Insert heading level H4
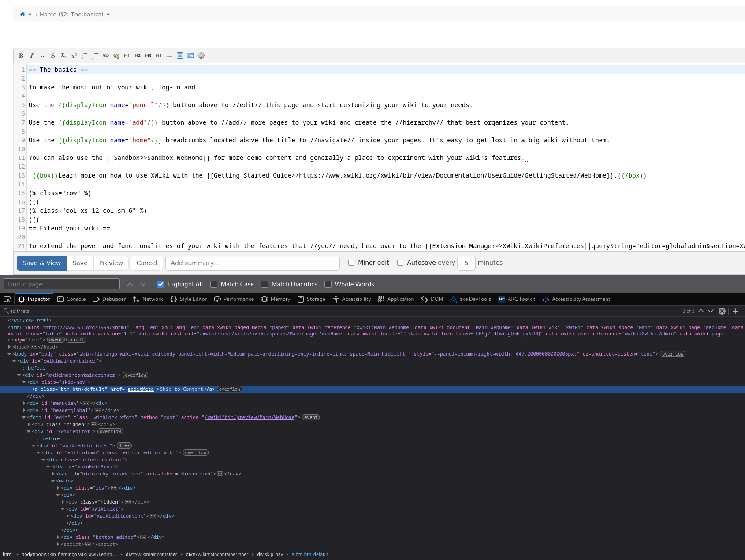745x560 pixels. pos(159,56)
